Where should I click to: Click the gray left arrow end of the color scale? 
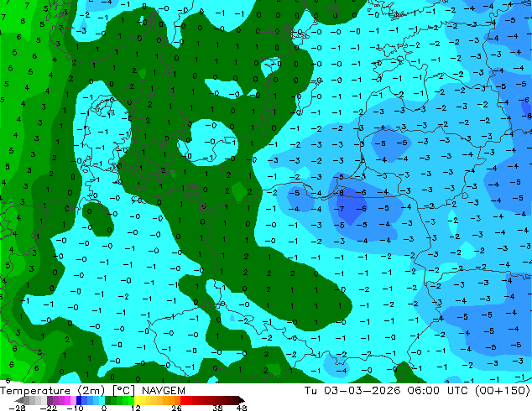click(18, 400)
